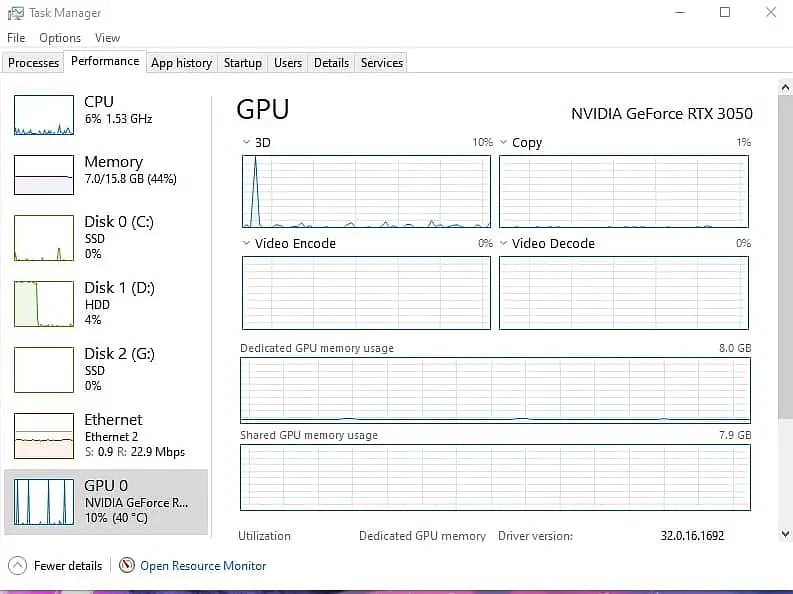Click the '7.0/15.8 GB (44%)' memory text

[x=130, y=178]
